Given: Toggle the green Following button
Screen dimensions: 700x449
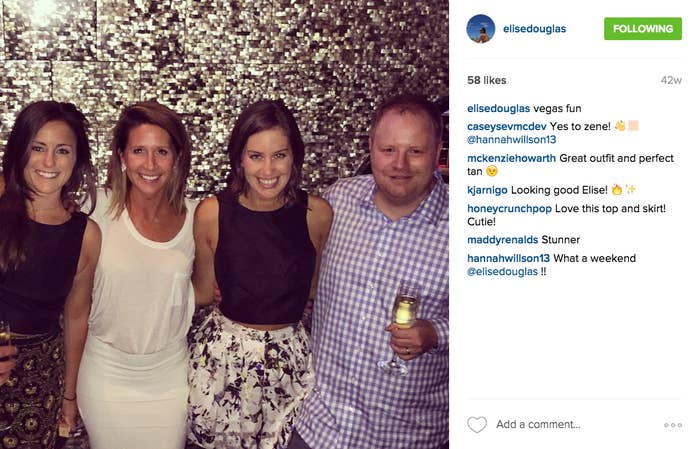Looking at the screenshot, I should click(643, 29).
